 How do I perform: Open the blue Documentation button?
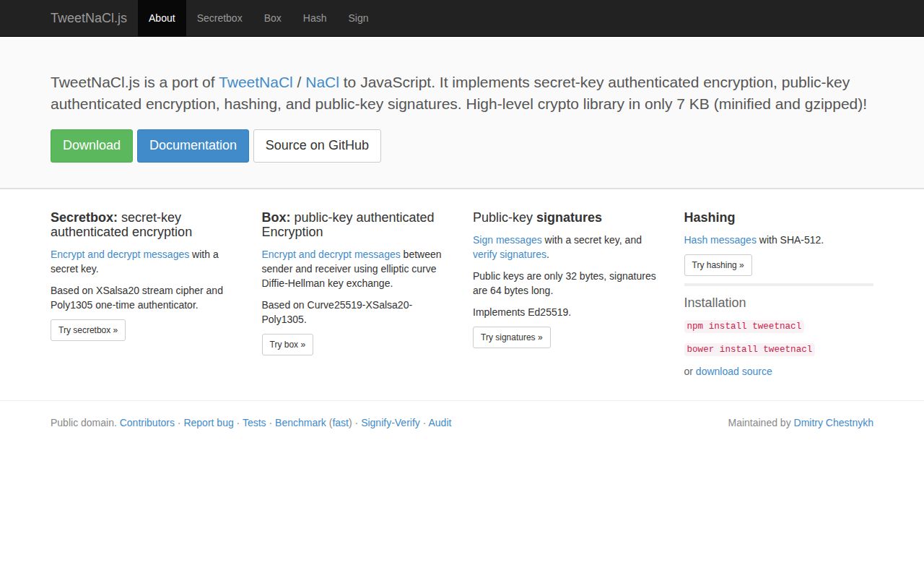coord(193,146)
